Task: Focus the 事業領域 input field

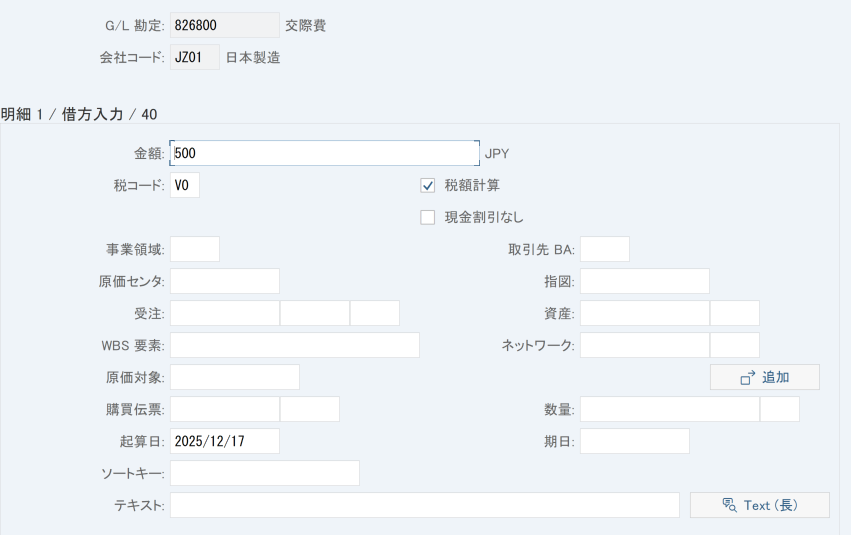Action: [195, 249]
